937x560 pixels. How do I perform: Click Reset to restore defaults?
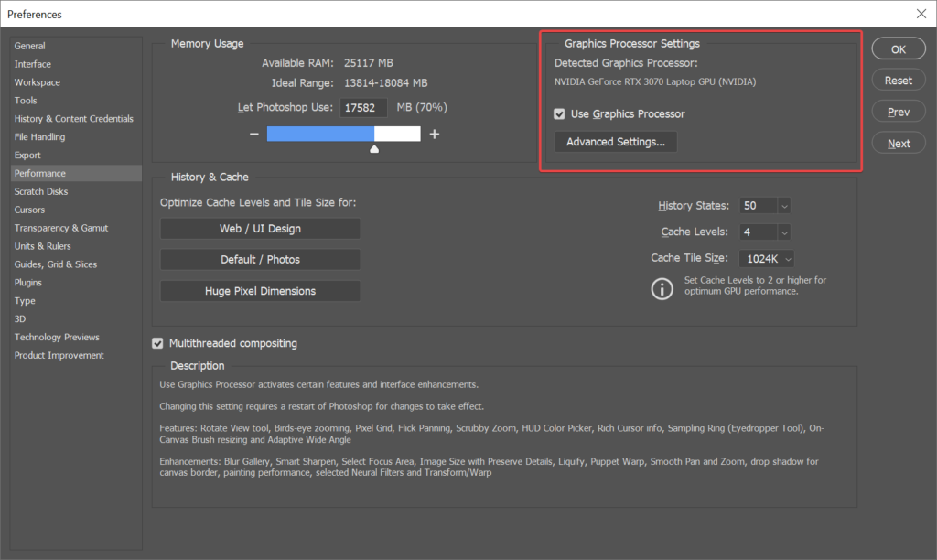click(x=898, y=80)
